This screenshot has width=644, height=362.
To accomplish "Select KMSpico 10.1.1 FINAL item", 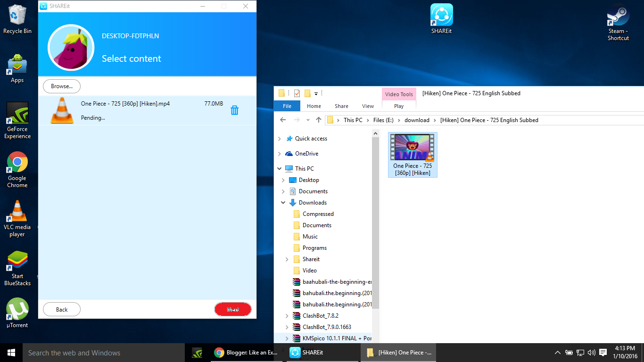I will tap(332, 338).
